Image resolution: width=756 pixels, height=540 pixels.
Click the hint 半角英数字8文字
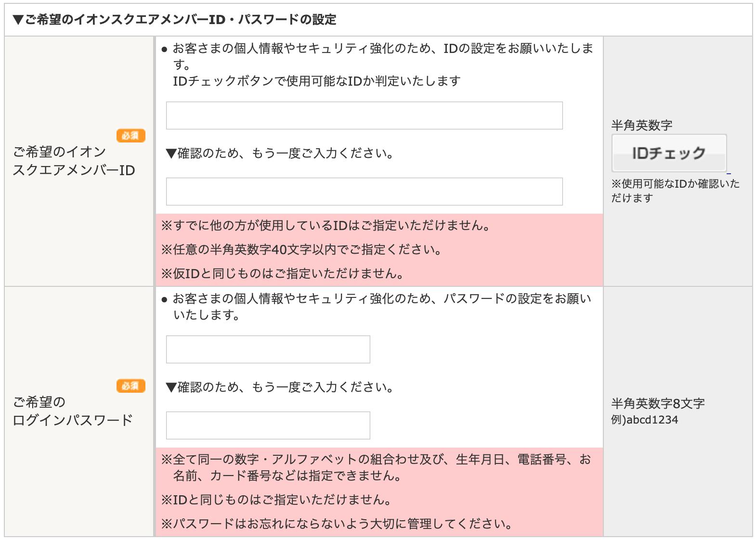658,403
